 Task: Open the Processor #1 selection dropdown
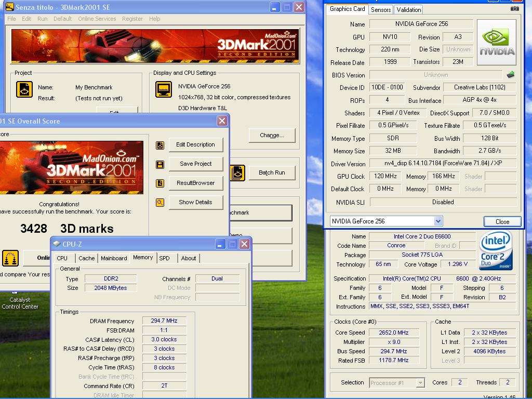point(420,383)
